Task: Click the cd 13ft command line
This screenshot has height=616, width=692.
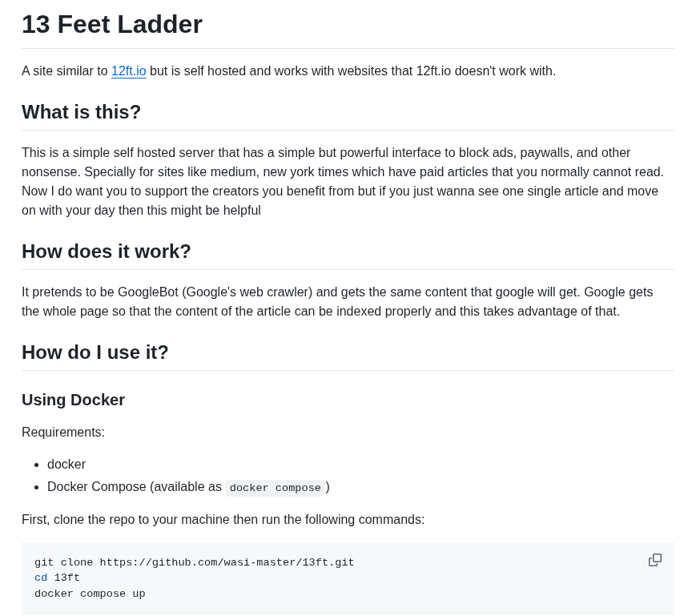Action: click(x=57, y=578)
